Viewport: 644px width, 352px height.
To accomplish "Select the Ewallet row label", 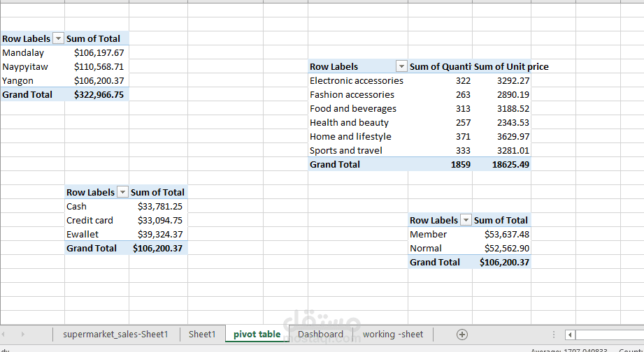I will click(x=97, y=234).
